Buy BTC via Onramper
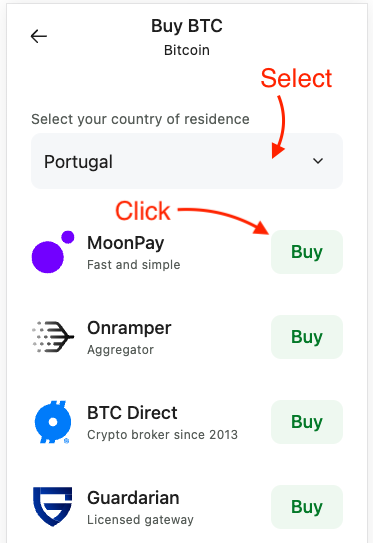This screenshot has height=543, width=373. [307, 337]
